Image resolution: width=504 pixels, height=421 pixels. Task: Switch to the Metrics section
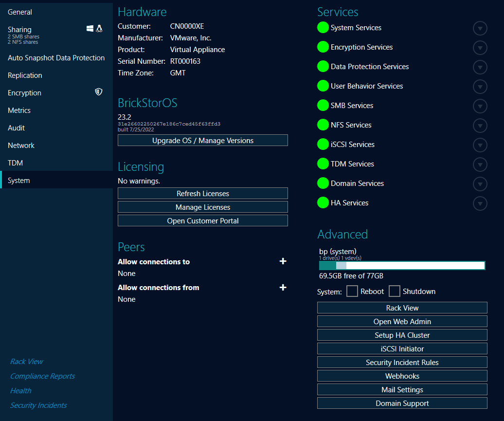(x=19, y=110)
